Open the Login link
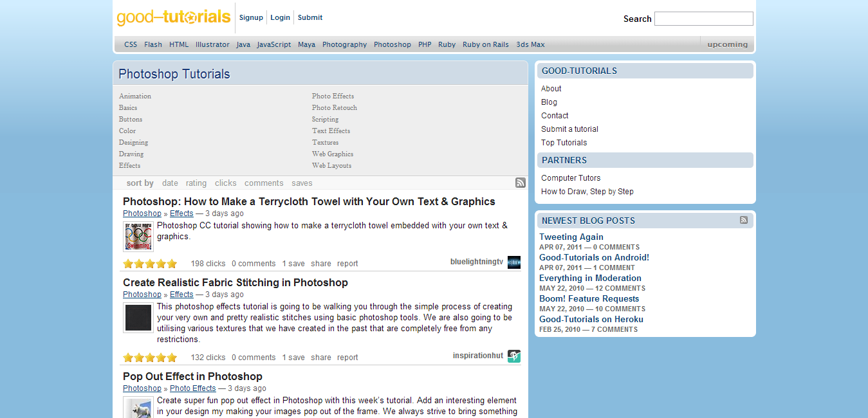This screenshot has height=418, width=868. [x=280, y=17]
